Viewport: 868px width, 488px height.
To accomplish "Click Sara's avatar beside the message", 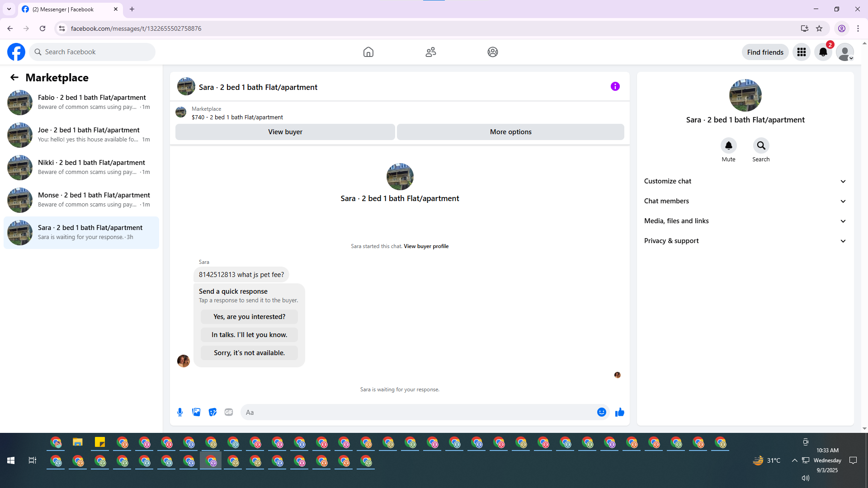I will [x=184, y=361].
